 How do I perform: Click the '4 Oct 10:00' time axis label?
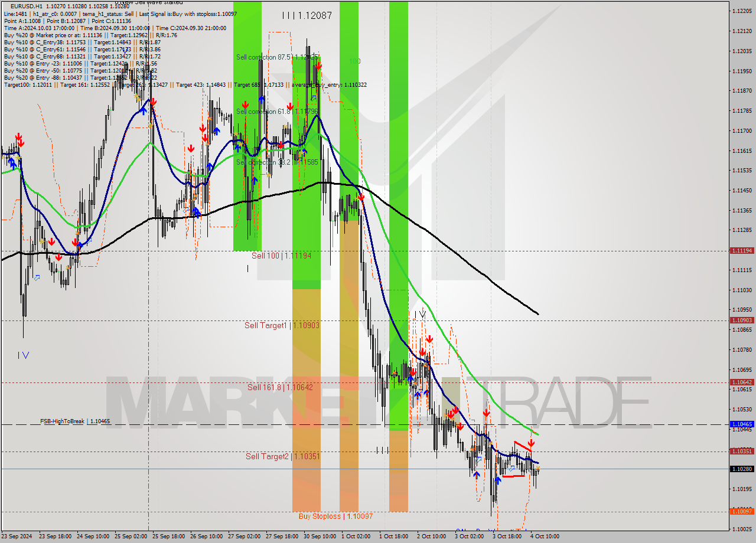coord(544,537)
